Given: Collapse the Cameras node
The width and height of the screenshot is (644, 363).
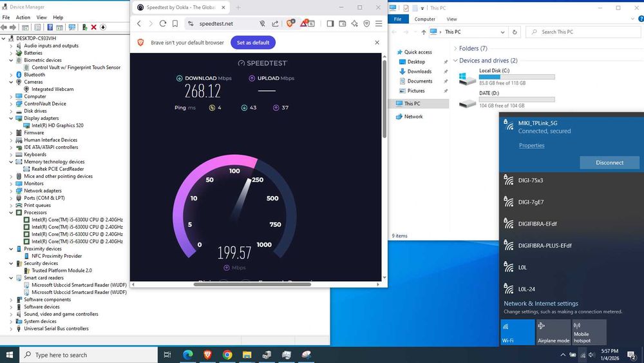Looking at the screenshot, I should click(11, 82).
